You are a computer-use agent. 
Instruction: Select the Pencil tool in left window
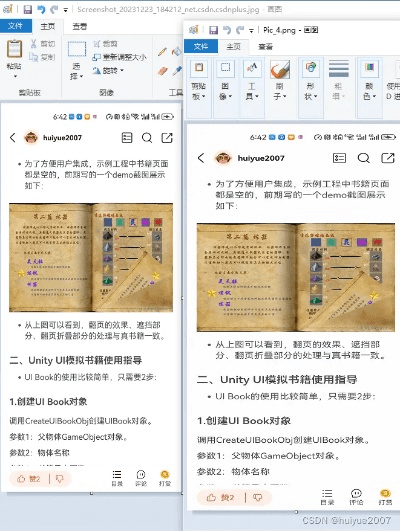(x=162, y=51)
